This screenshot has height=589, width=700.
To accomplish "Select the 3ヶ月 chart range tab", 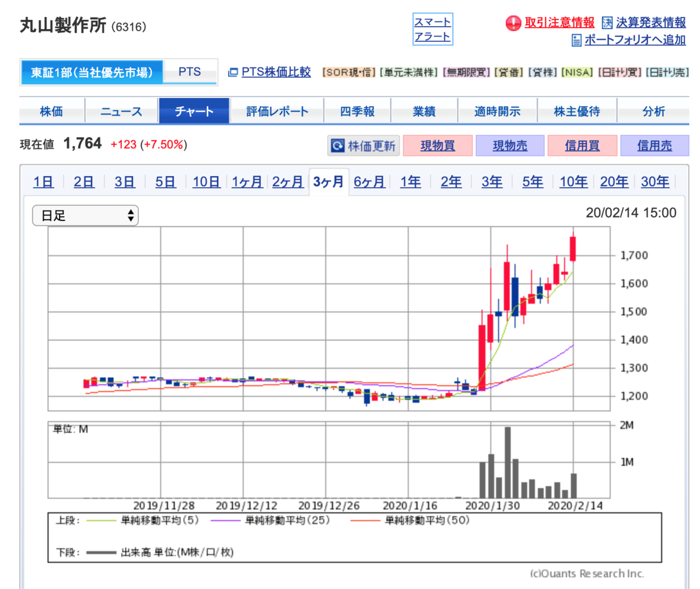I will point(328,182).
